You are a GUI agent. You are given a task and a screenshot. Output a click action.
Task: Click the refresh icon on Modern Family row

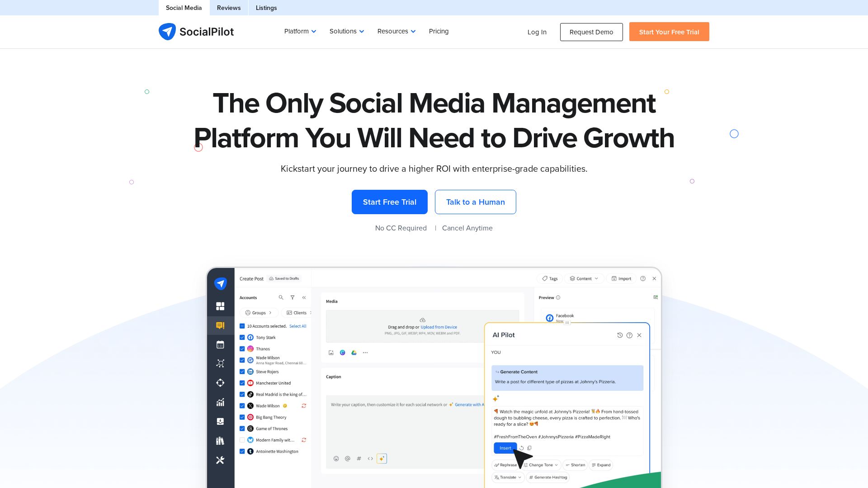tap(304, 440)
